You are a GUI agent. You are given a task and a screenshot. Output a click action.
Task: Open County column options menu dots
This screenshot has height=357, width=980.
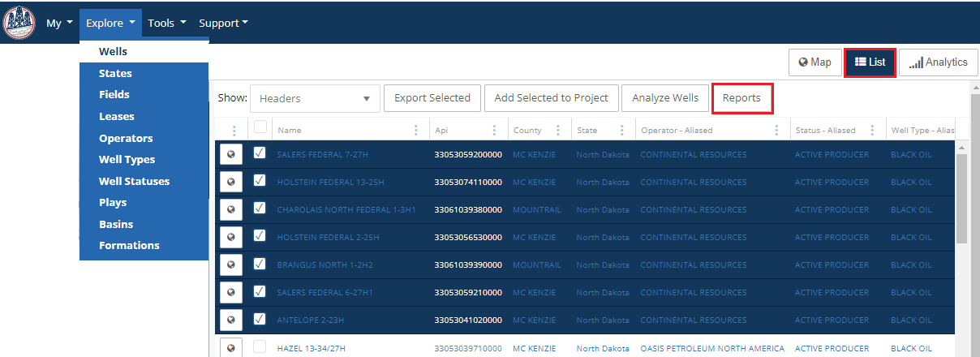tap(558, 130)
